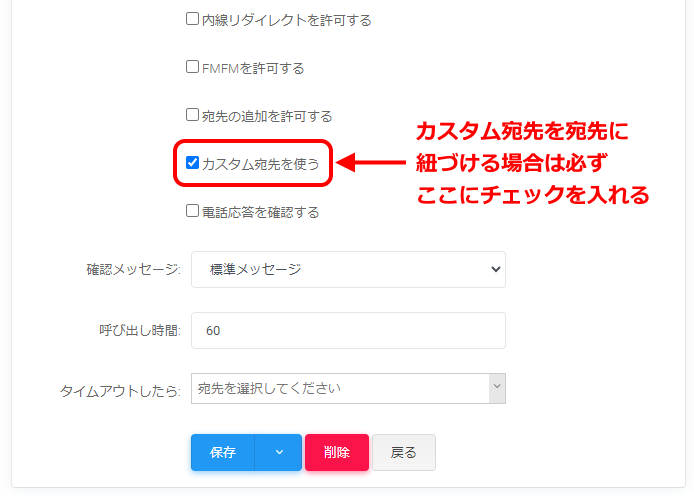Click the 戻る button
Viewport: 694px width, 496px height.
(403, 452)
